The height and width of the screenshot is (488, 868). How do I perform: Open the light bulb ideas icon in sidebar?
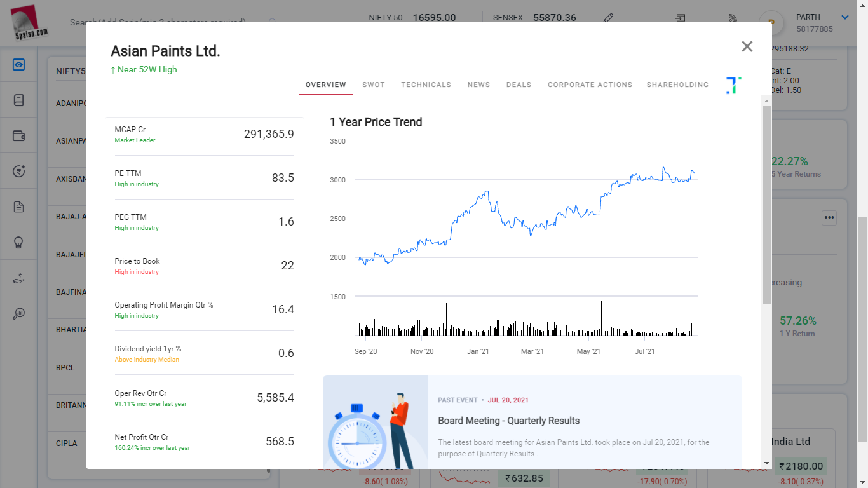point(18,242)
